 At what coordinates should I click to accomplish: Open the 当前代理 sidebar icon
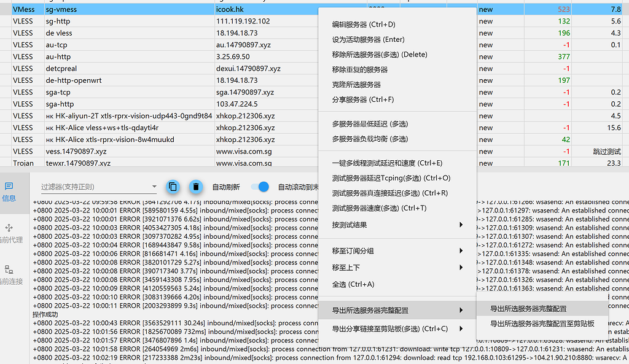click(9, 228)
